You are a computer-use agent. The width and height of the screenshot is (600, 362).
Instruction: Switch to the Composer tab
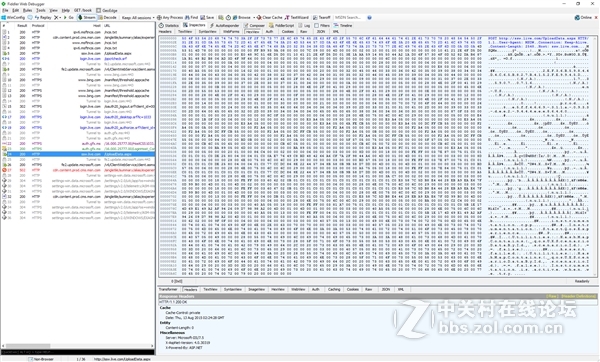[x=254, y=25]
